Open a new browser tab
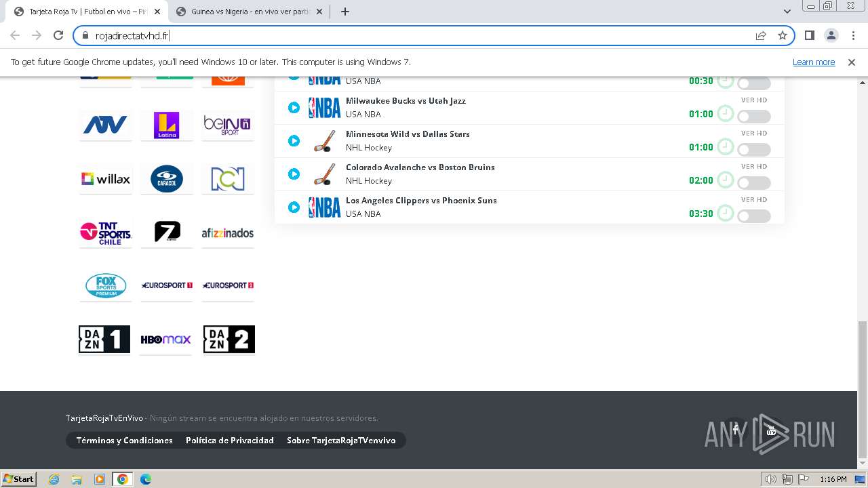The image size is (868, 488). tap(345, 12)
